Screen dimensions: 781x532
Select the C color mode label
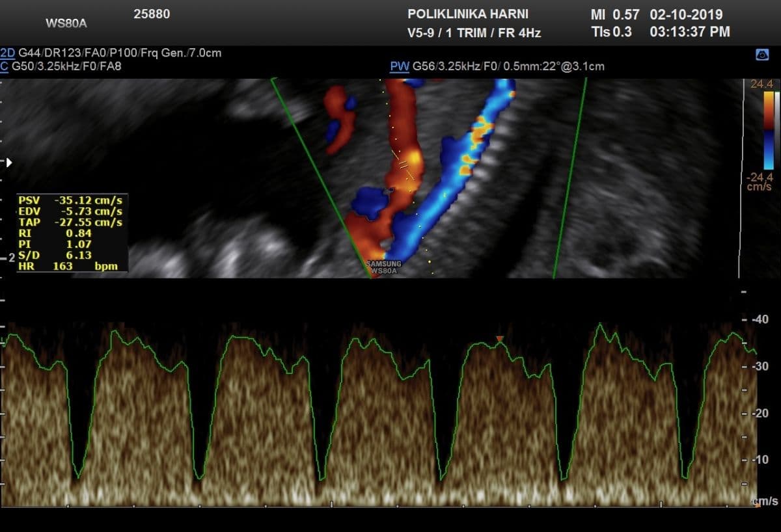click(x=5, y=66)
